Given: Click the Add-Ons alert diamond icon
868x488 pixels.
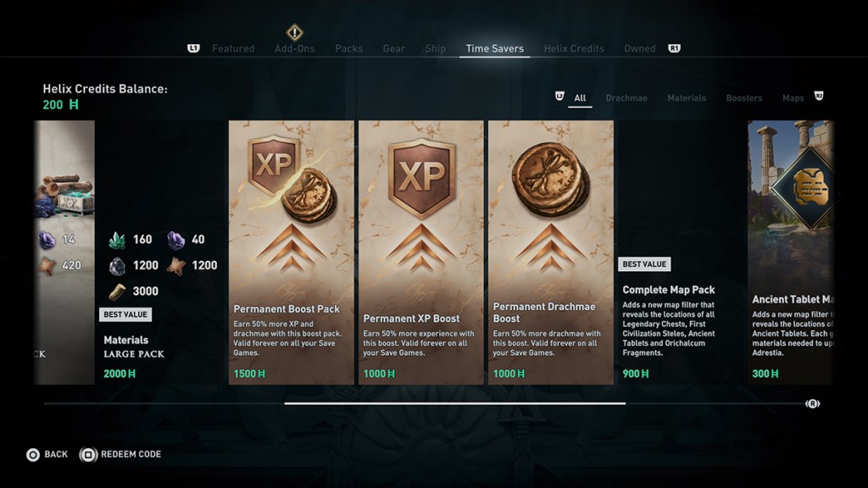Looking at the screenshot, I should pyautogui.click(x=294, y=33).
